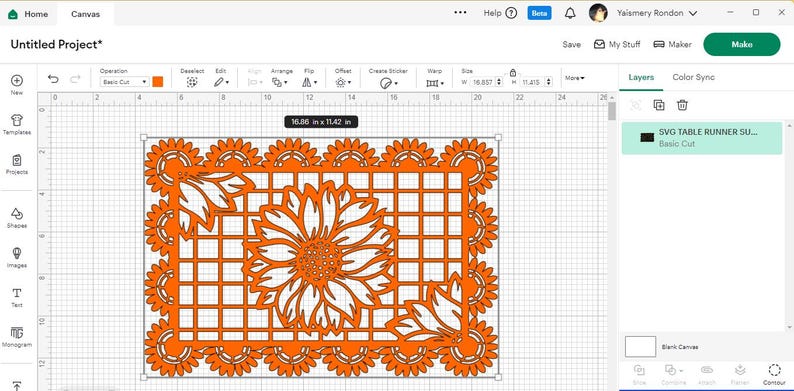Click the Layers panel scrollbar
Screen dimensions: 794x391
[x=789, y=226]
